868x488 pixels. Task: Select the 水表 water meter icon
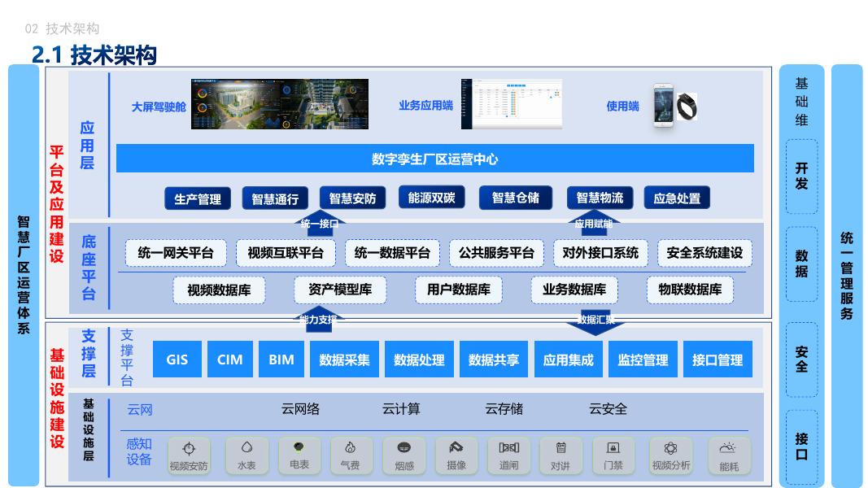(x=246, y=456)
